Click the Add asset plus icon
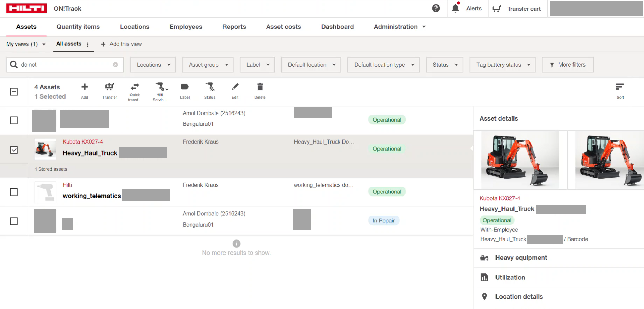Image resolution: width=644 pixels, height=309 pixels. [x=84, y=87]
